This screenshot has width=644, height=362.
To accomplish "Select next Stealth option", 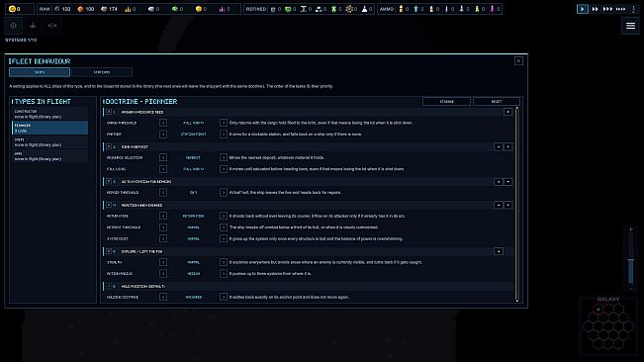I will click(224, 262).
